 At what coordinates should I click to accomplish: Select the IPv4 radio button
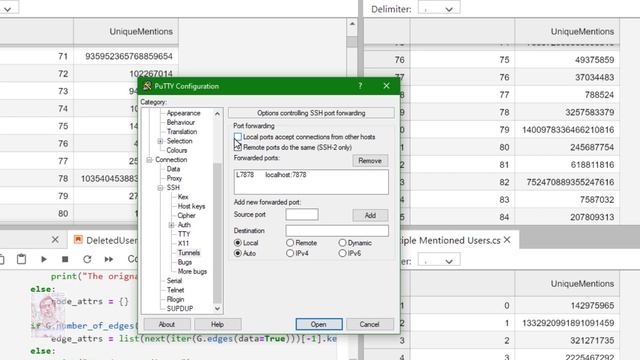coord(290,253)
